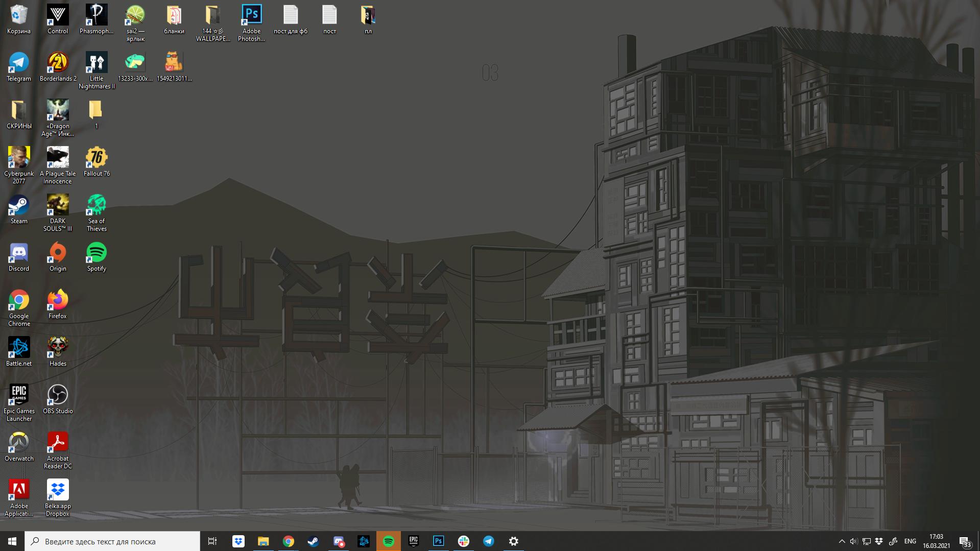The width and height of the screenshot is (980, 551).
Task: Open Epic Games from the taskbar
Action: pos(414,541)
